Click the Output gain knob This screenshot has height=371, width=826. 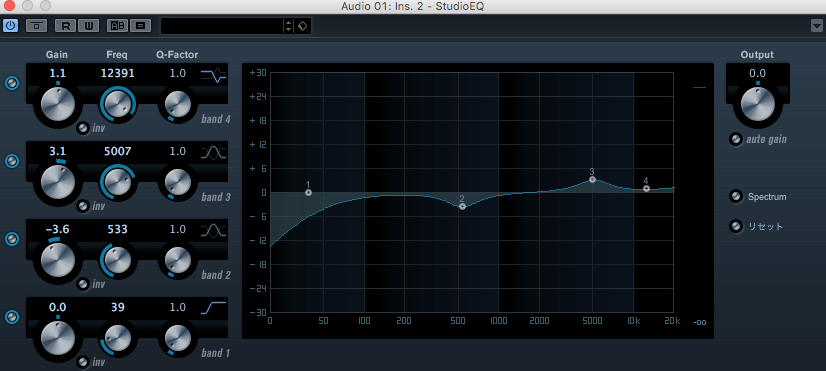pos(758,103)
